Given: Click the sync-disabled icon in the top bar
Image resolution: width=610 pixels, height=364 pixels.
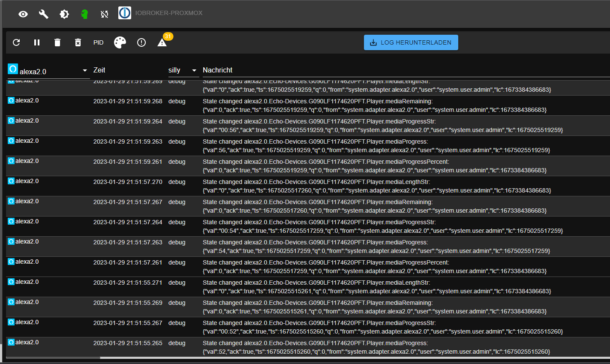Looking at the screenshot, I should pyautogui.click(x=105, y=14).
